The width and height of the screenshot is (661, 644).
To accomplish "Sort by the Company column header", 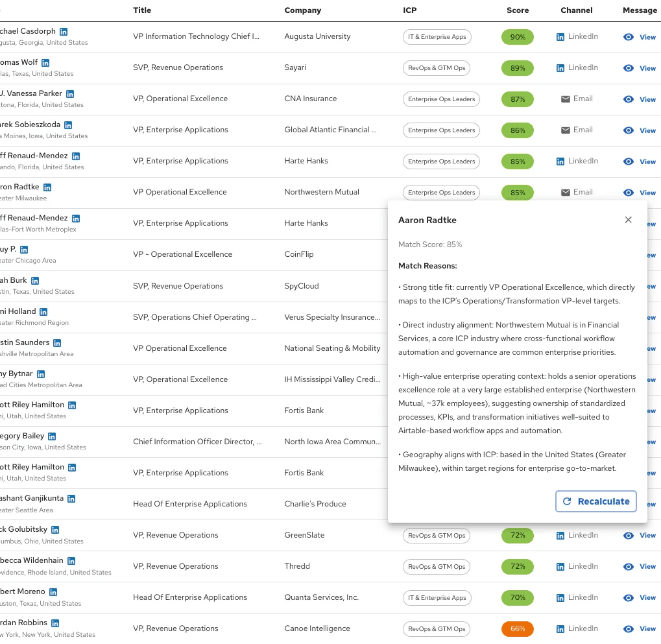I will [303, 10].
